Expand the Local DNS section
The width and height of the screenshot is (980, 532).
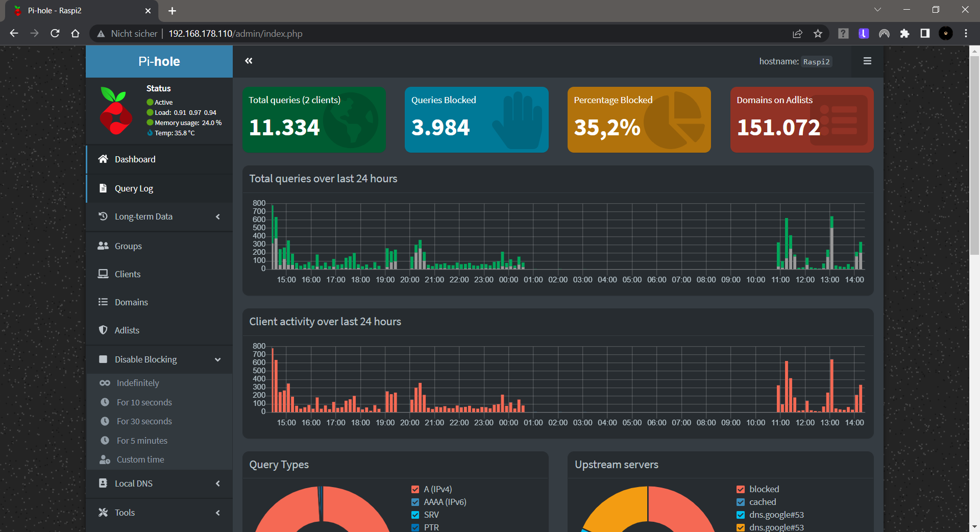coord(159,483)
